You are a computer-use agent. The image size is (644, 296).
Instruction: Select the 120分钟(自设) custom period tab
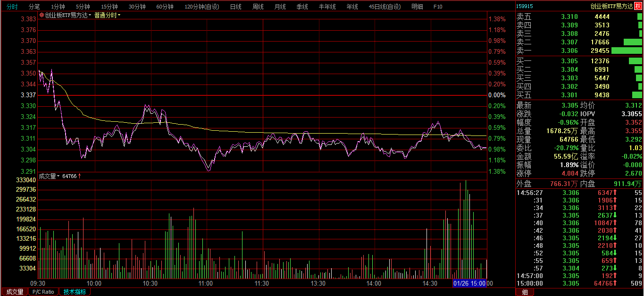(201, 7)
